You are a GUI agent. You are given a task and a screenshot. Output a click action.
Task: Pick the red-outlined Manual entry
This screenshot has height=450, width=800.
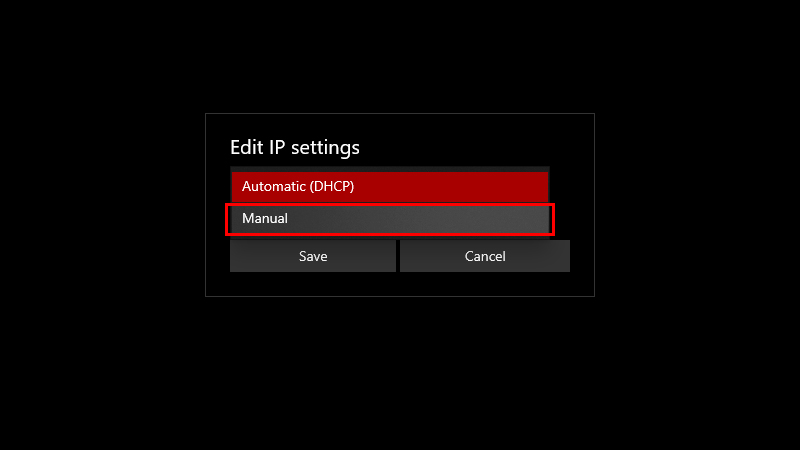(390, 219)
